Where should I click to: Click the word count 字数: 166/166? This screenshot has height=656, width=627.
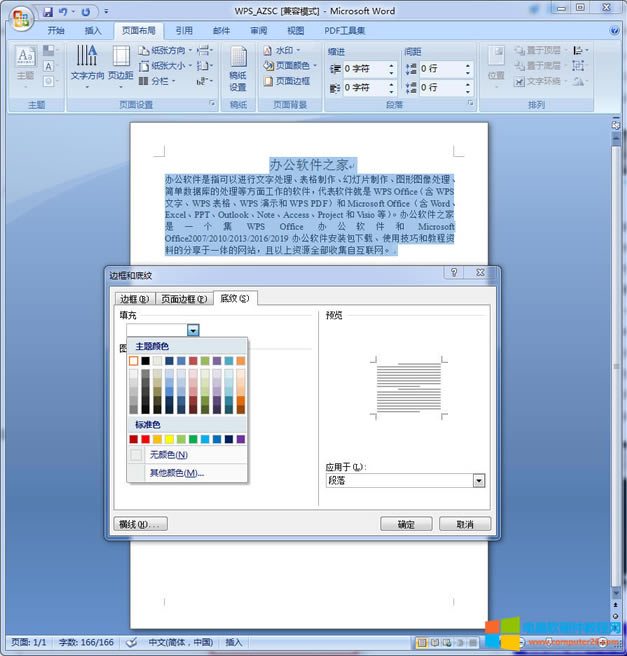[x=86, y=642]
